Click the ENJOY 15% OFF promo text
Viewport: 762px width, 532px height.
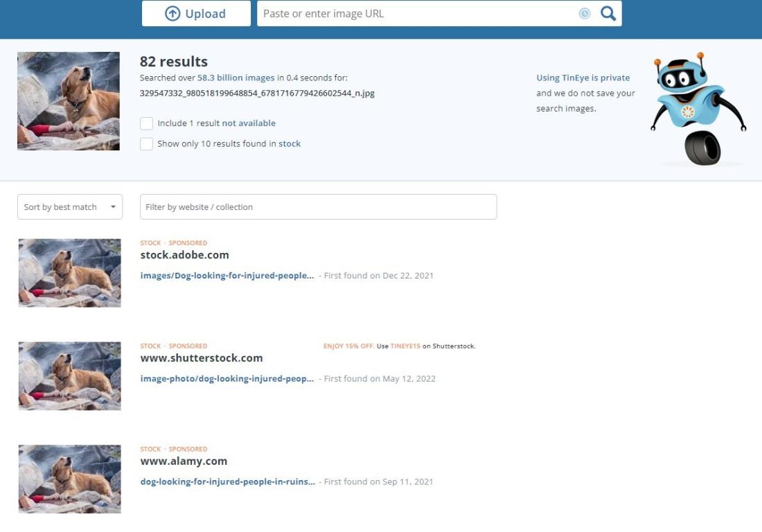348,346
